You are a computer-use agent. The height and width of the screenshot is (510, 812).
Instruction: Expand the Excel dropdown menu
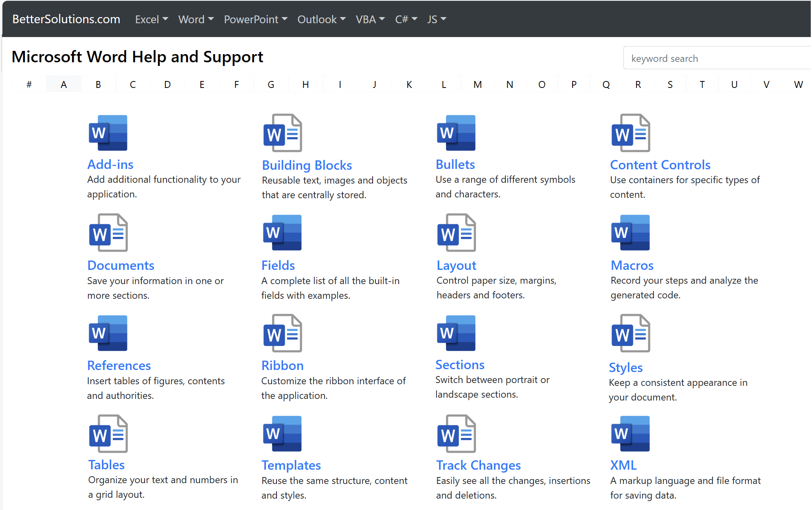tap(151, 20)
